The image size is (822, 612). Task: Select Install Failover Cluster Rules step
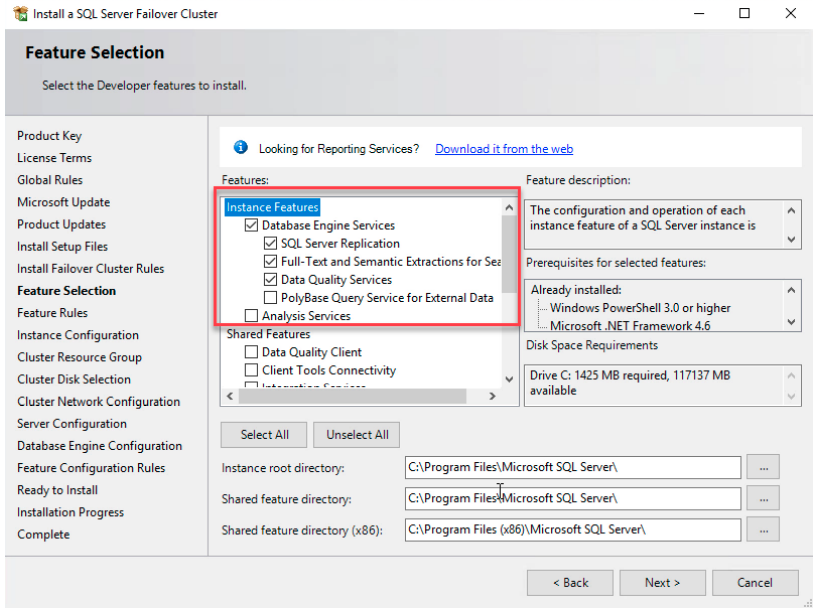91,269
